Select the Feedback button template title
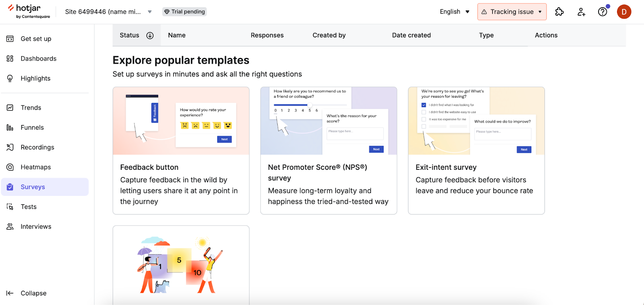This screenshot has height=305, width=644. click(149, 167)
